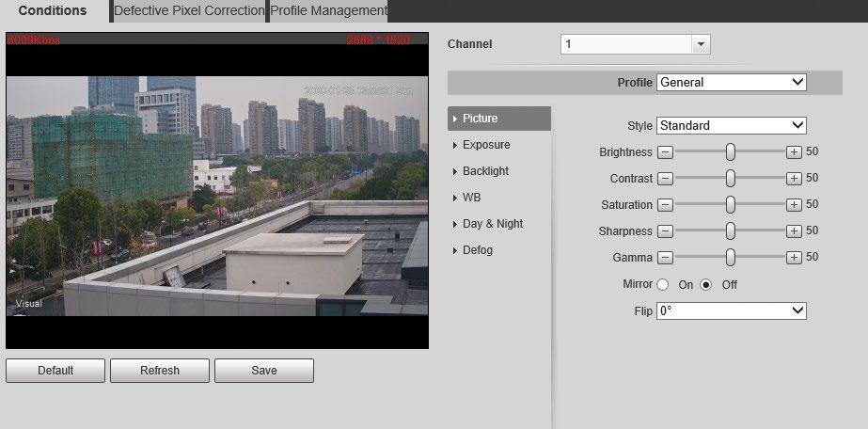Open the Profile dropdown showing General
This screenshot has height=429, width=868.
(732, 83)
